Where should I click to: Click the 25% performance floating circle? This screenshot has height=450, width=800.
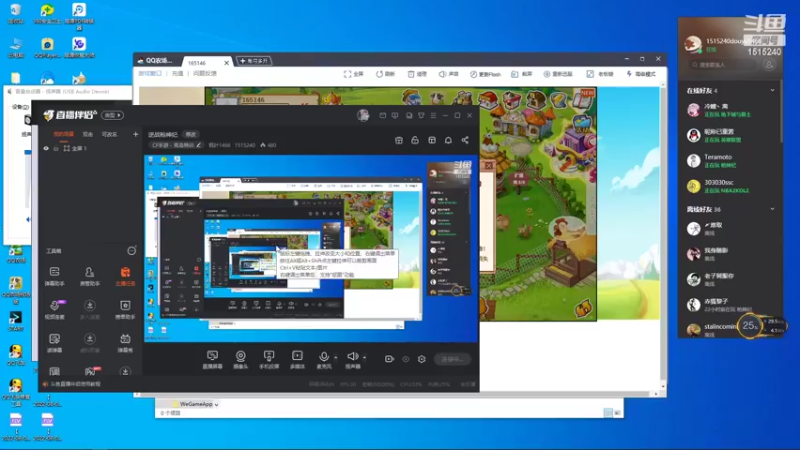[x=749, y=326]
